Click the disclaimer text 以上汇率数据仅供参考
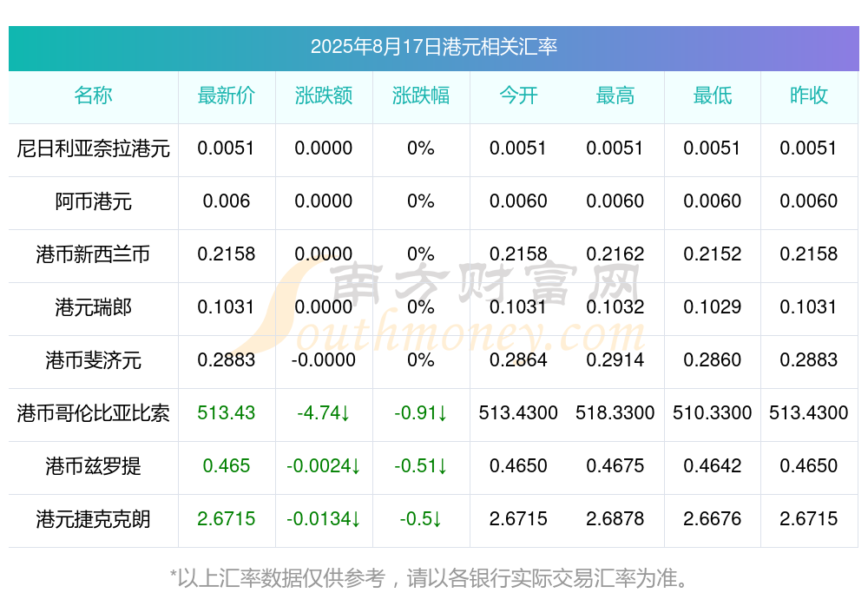This screenshot has height=606, width=868. 281,578
